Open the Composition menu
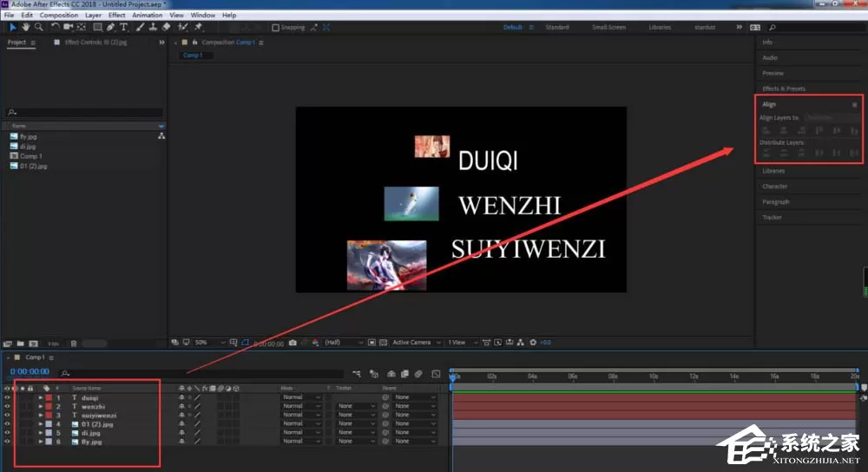 [x=59, y=15]
